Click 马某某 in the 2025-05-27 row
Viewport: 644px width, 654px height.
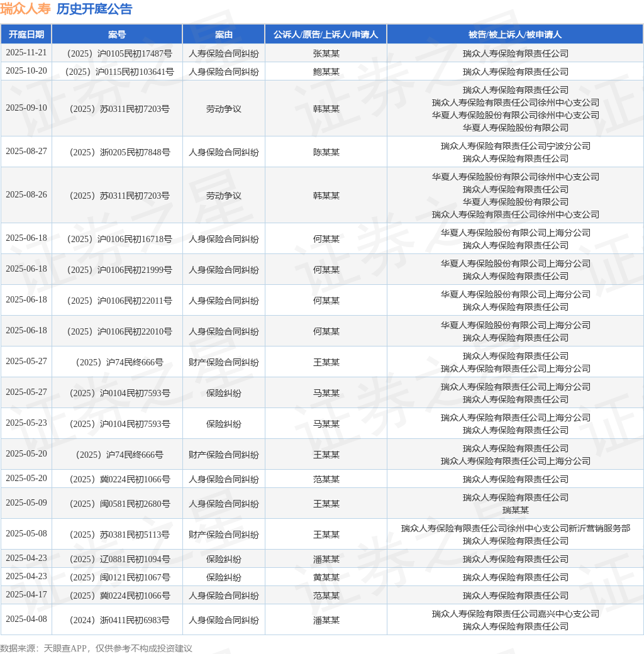click(326, 393)
